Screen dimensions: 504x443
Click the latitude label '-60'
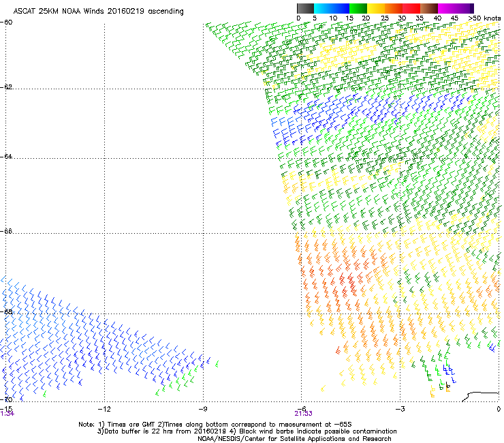pyautogui.click(x=6, y=22)
